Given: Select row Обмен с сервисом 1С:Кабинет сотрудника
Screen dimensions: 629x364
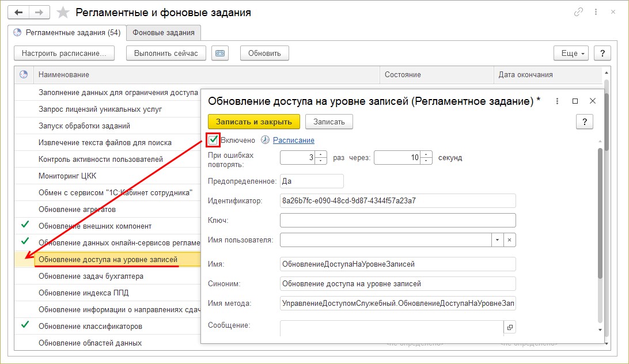Looking at the screenshot, I should (108, 192).
